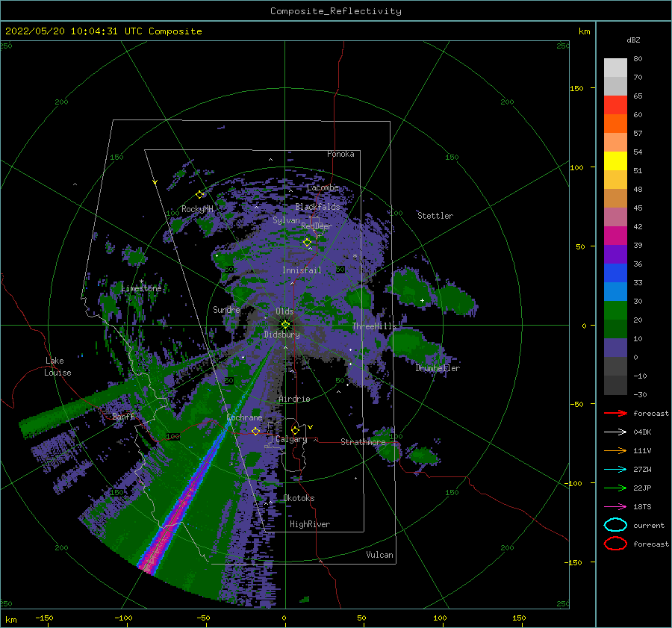Screen dimensions: 672x628
Task: Click the Airdrie town label
Action: coord(294,399)
